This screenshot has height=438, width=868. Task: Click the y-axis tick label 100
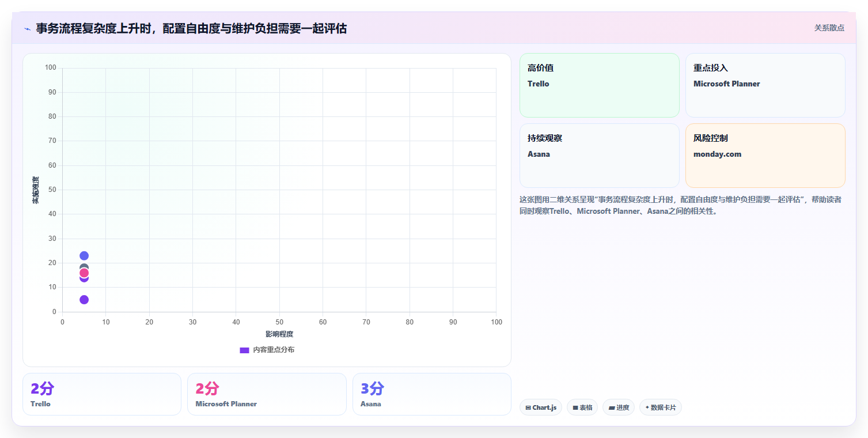coord(50,68)
